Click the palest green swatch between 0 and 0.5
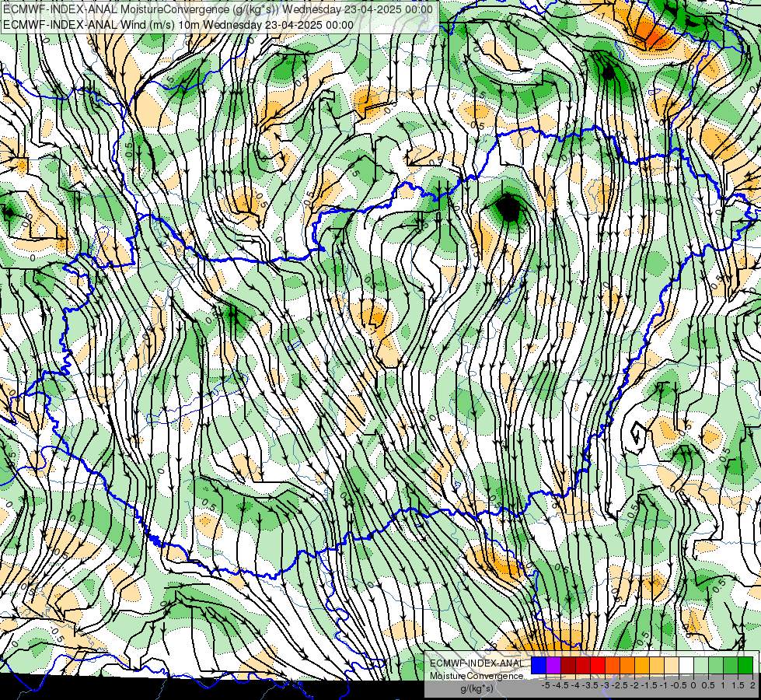The width and height of the screenshot is (761, 700). click(x=701, y=665)
